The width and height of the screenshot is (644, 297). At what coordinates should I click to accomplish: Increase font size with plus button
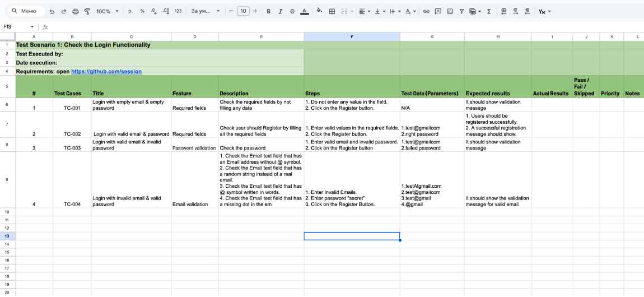(255, 12)
